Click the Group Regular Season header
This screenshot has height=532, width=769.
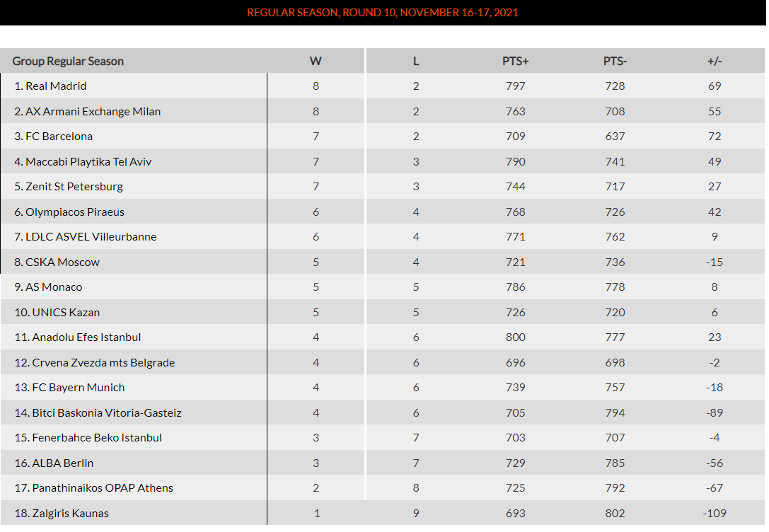(x=68, y=61)
